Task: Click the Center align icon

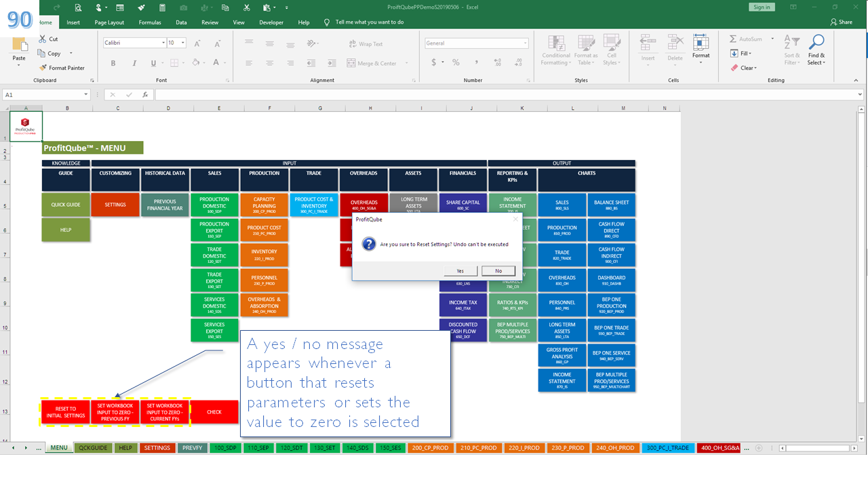Action: coord(270,63)
